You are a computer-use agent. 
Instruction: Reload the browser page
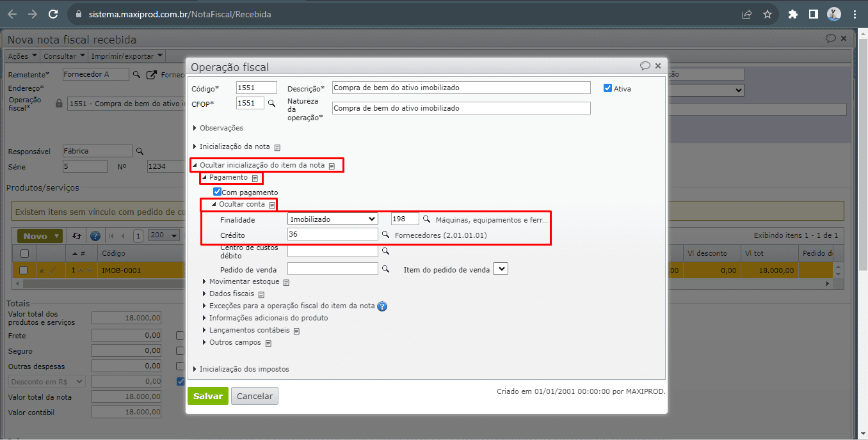click(x=53, y=14)
